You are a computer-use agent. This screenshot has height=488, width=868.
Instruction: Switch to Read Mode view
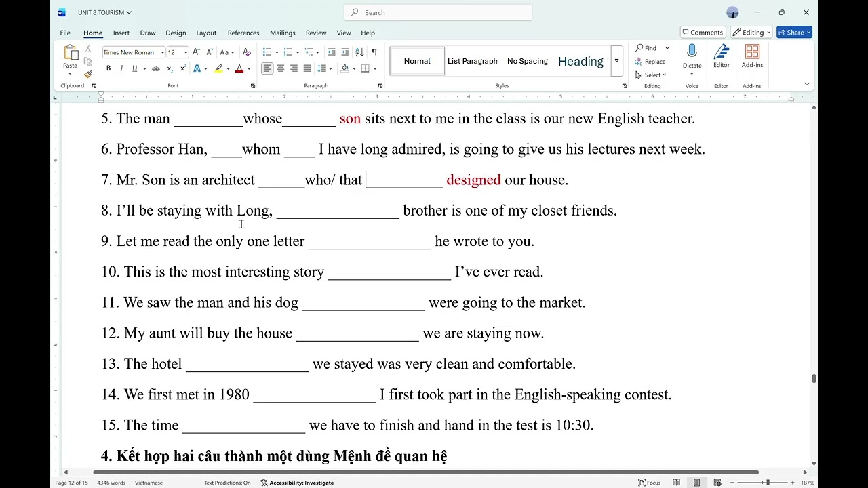click(676, 483)
